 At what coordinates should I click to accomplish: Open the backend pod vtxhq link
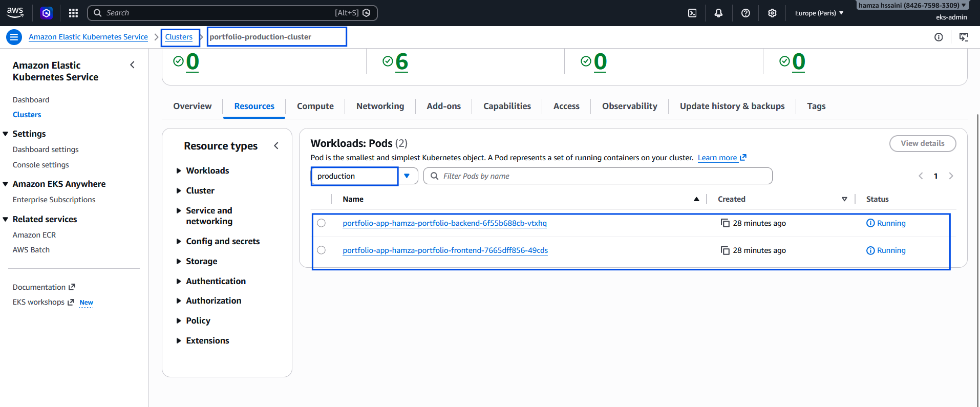click(x=444, y=223)
